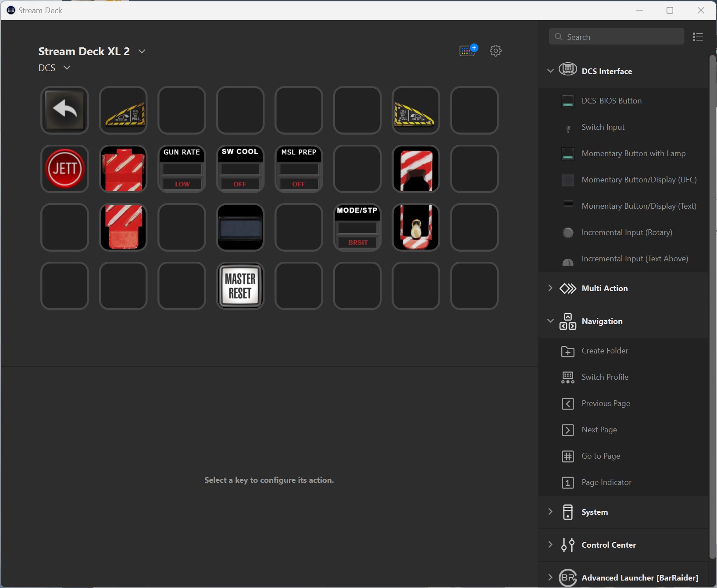Select the DCS-BIOS Button action
The height and width of the screenshot is (588, 717).
coord(611,101)
